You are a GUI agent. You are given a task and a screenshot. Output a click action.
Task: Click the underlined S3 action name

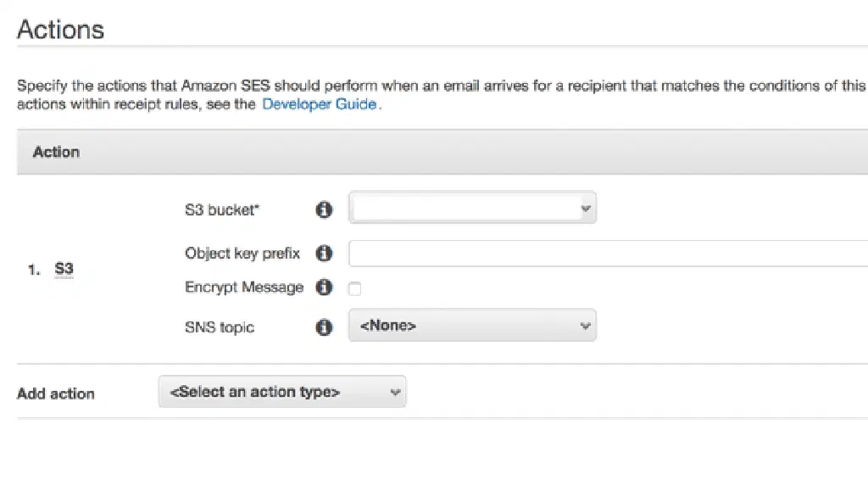tap(64, 270)
